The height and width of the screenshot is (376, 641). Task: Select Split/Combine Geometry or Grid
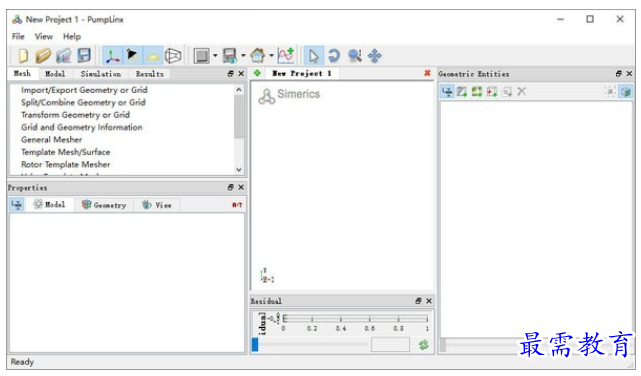tap(83, 103)
